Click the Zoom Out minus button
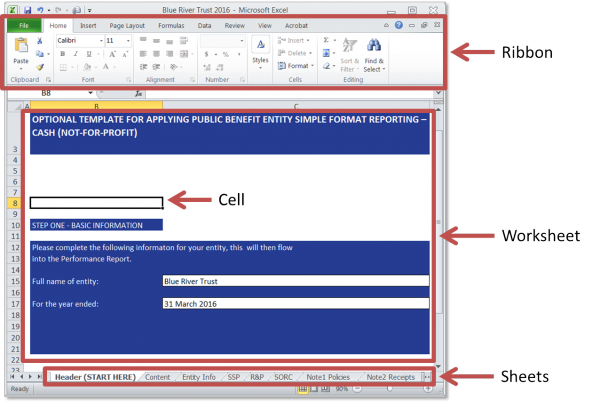The height and width of the screenshot is (403, 600). pyautogui.click(x=357, y=389)
